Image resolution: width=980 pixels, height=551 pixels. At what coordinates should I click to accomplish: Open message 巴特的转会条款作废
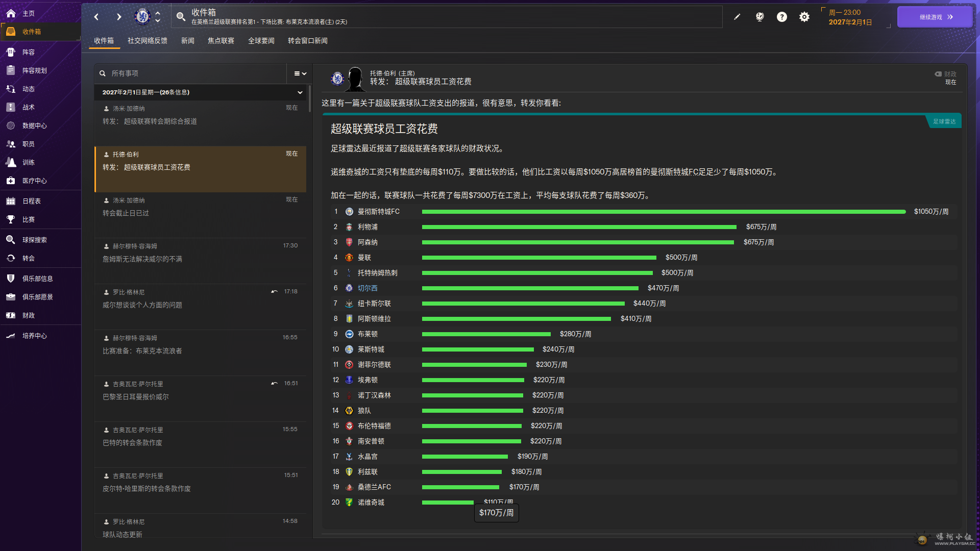coord(201,444)
